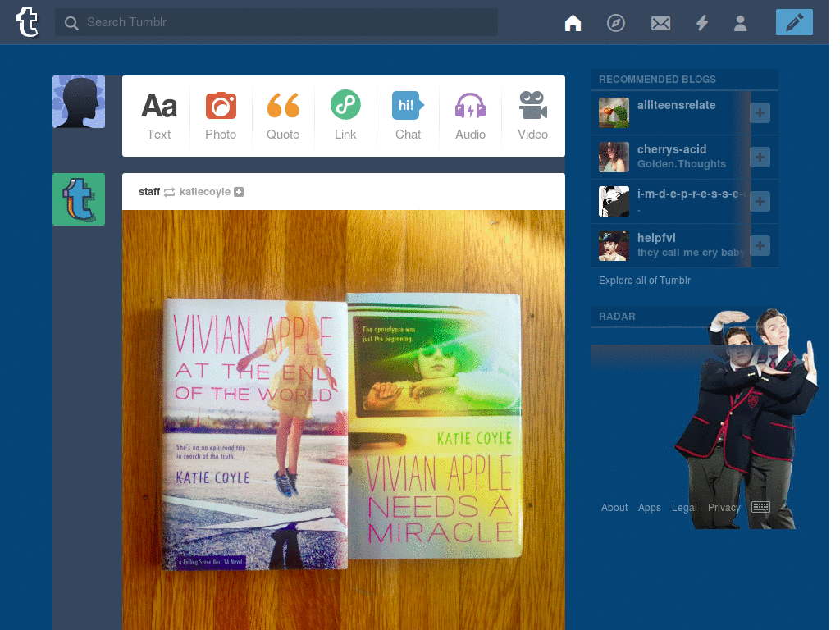Image resolution: width=840 pixels, height=630 pixels.
Task: Click the reblog arrows icon by staff
Action: [169, 192]
